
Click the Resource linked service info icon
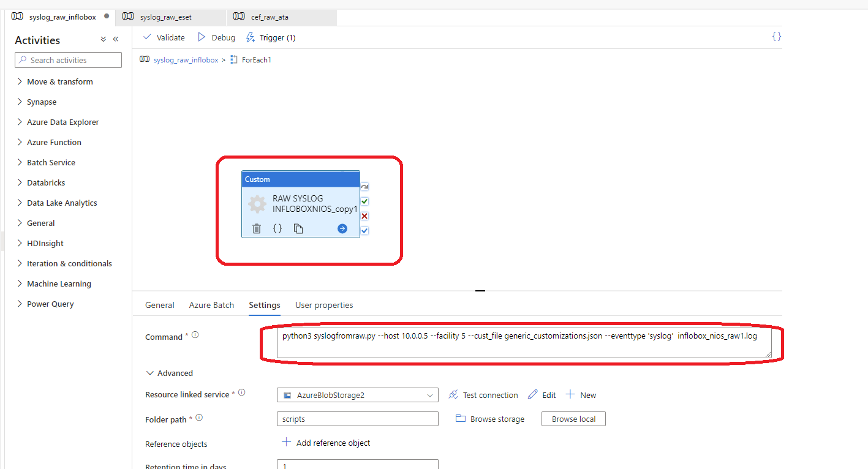point(241,392)
